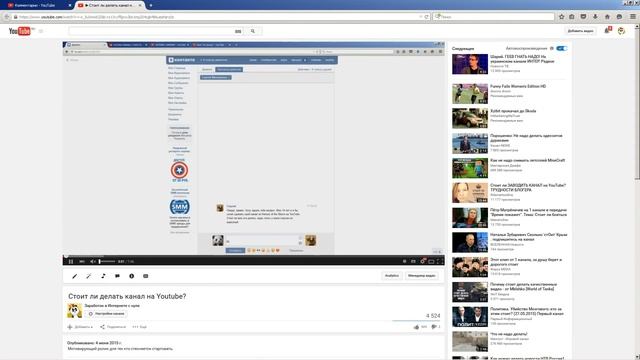Screen dimensions: 640x360
Task: Open Video Manager button
Action: click(422, 276)
